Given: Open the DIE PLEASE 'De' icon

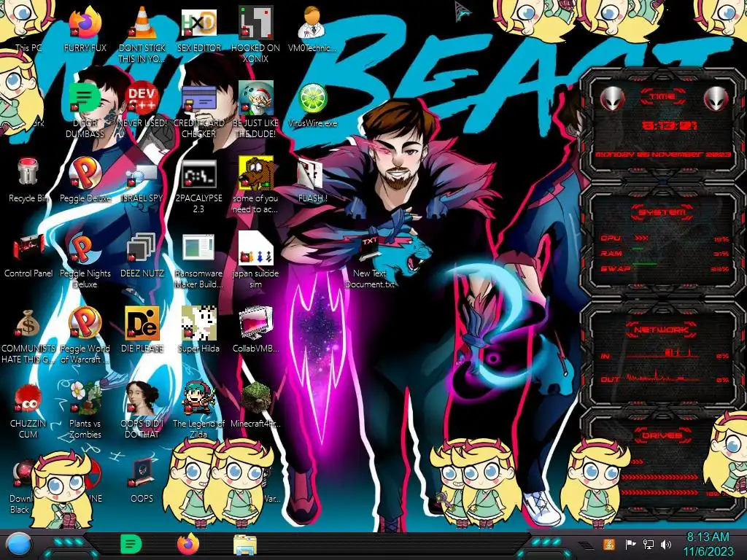Looking at the screenshot, I should pos(142,330).
